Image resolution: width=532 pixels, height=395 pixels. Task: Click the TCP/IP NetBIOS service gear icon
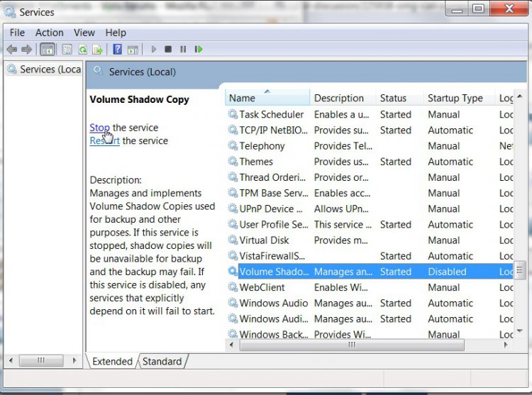233,130
